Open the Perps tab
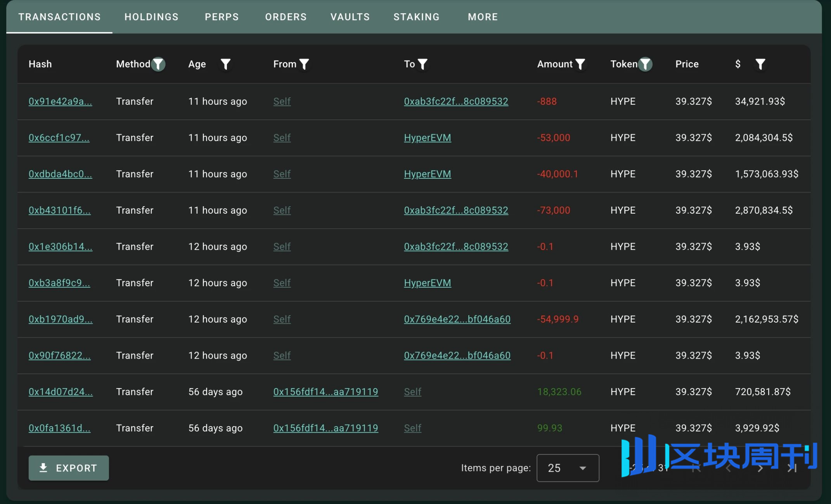Viewport: 831px width, 504px height. pyautogui.click(x=222, y=17)
